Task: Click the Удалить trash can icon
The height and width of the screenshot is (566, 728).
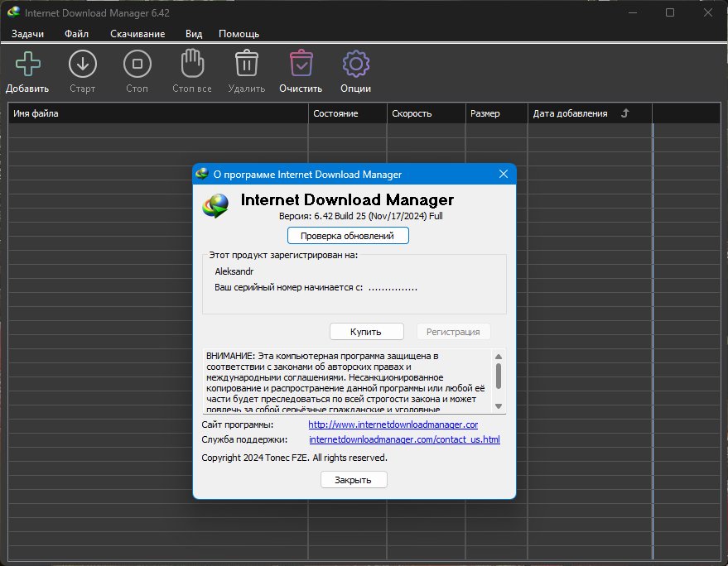Action: click(x=247, y=63)
